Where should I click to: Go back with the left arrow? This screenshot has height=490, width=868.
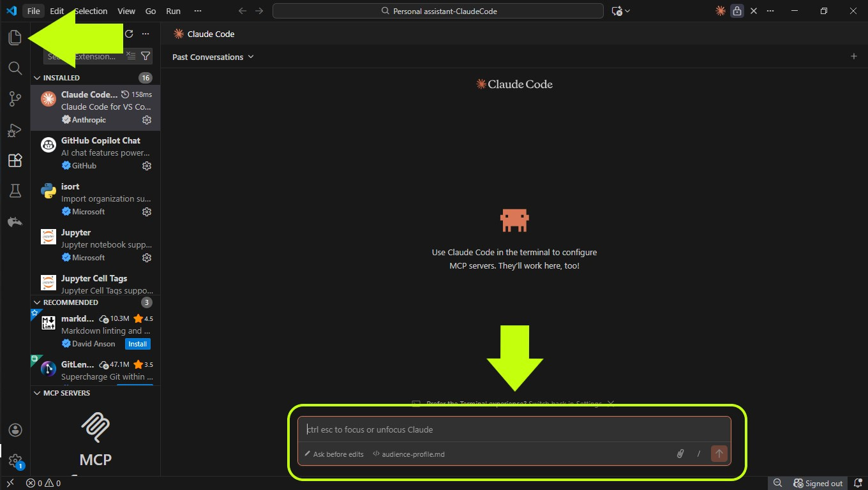coord(242,11)
